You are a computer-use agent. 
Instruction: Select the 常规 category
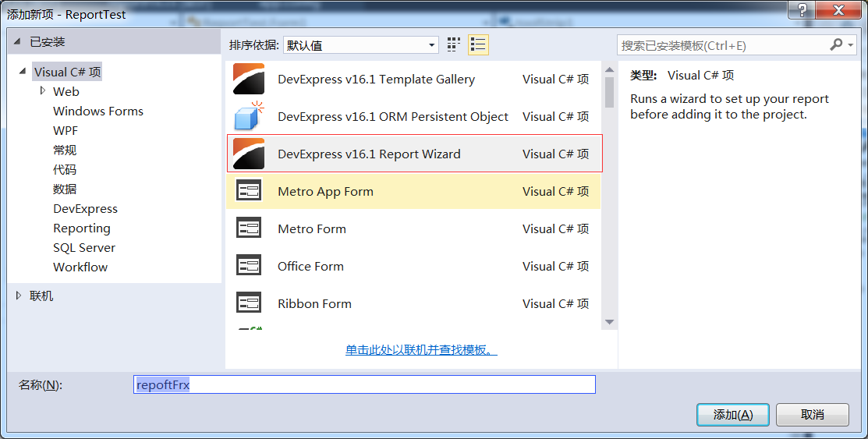pyautogui.click(x=65, y=150)
